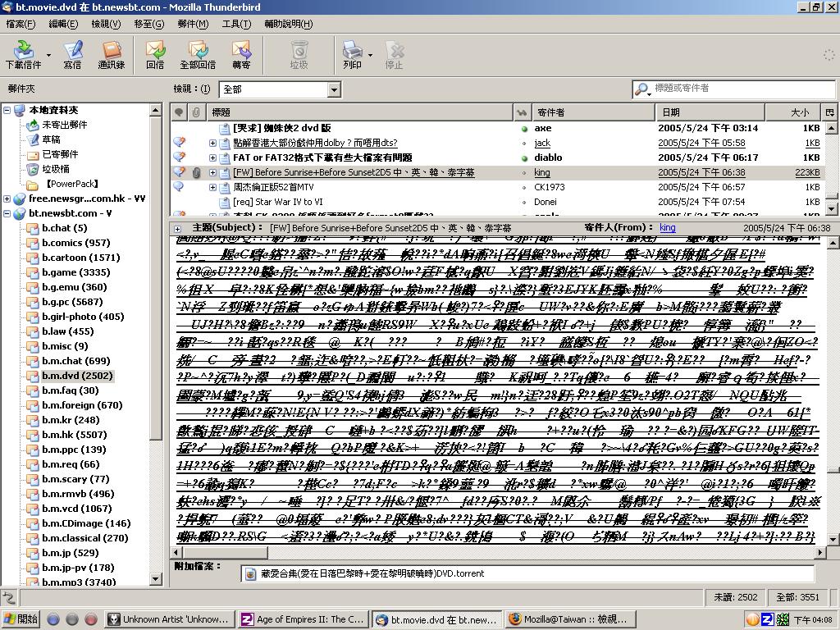Click the sender link 'king' in header
The image size is (840, 630).
[667, 227]
